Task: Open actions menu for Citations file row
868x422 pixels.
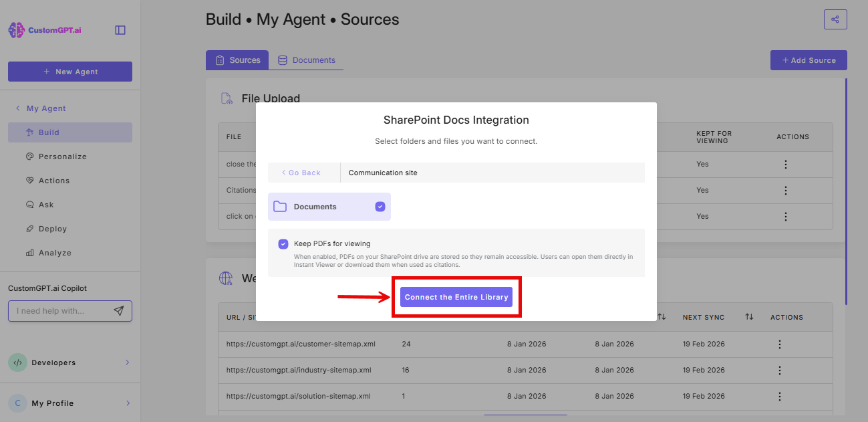Action: click(x=786, y=191)
